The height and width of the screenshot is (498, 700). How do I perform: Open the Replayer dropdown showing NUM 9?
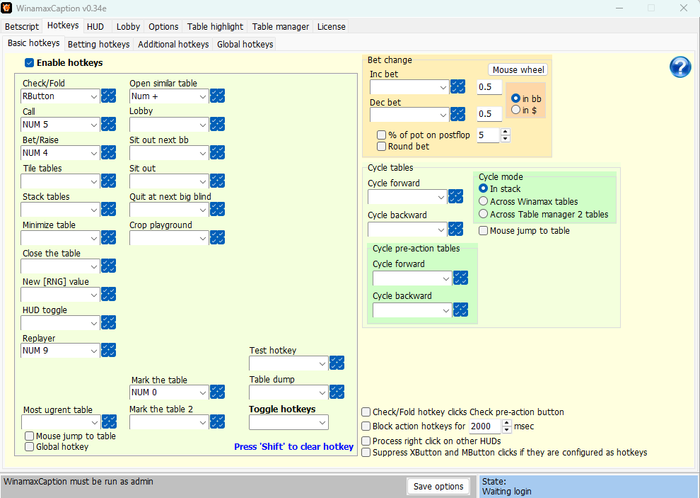click(60, 351)
